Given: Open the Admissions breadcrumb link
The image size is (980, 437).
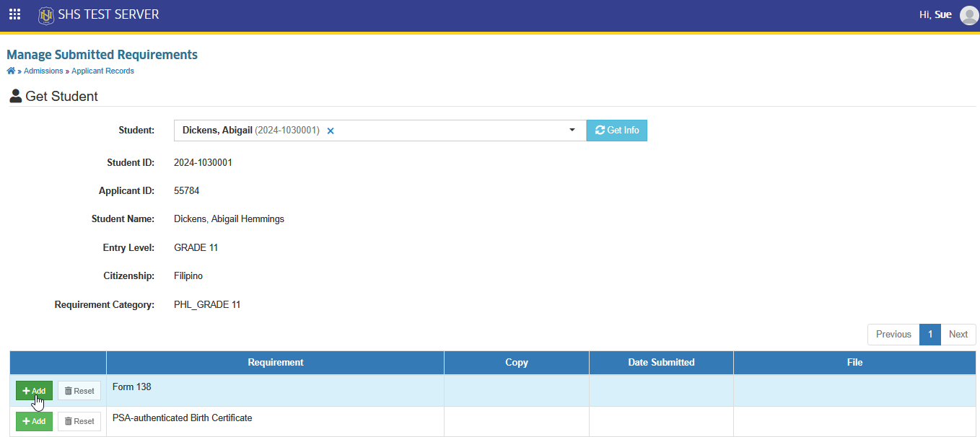Looking at the screenshot, I should [43, 71].
